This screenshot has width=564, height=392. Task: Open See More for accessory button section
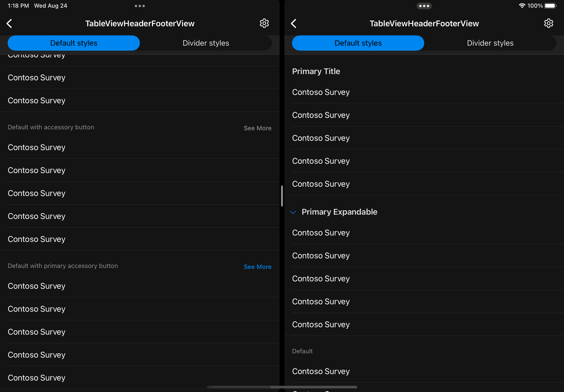pos(257,128)
